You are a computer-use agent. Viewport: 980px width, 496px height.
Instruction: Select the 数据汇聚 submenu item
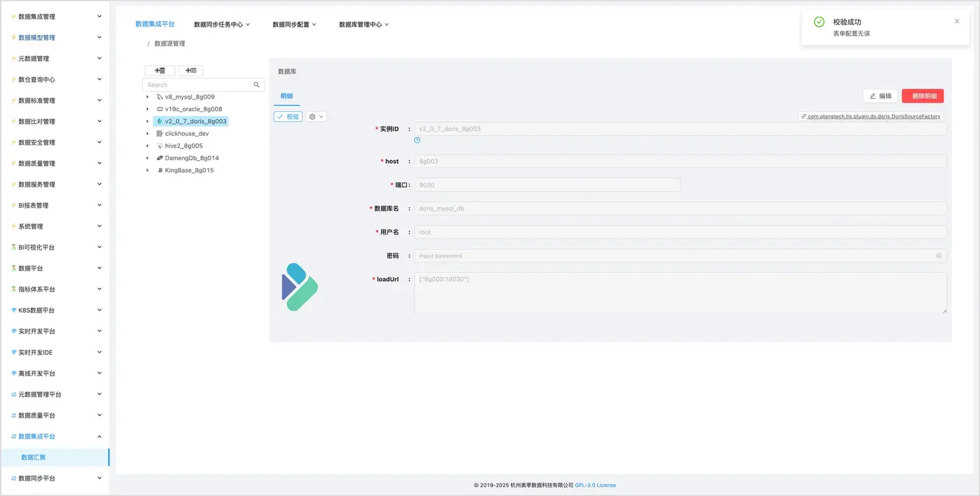(x=55, y=457)
